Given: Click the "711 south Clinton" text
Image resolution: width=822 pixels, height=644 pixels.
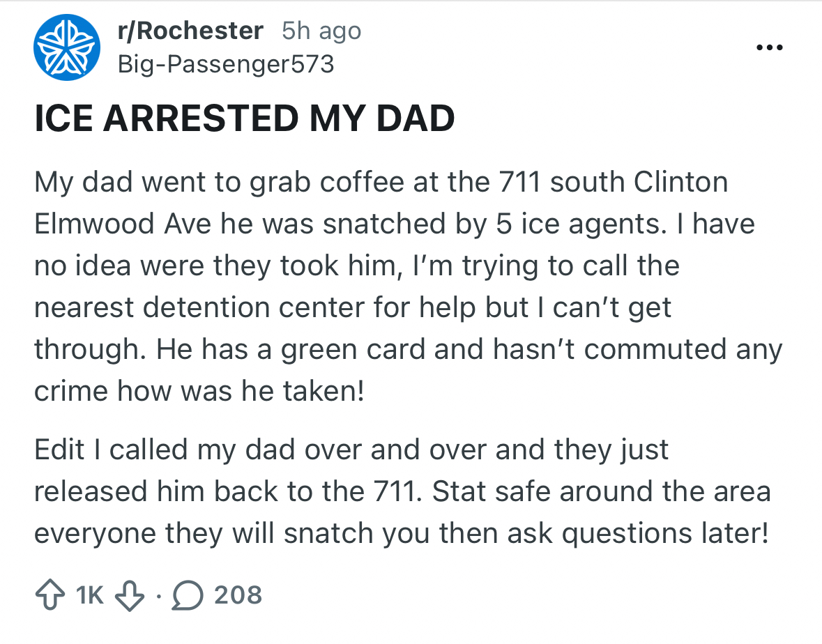Looking at the screenshot, I should [614, 182].
